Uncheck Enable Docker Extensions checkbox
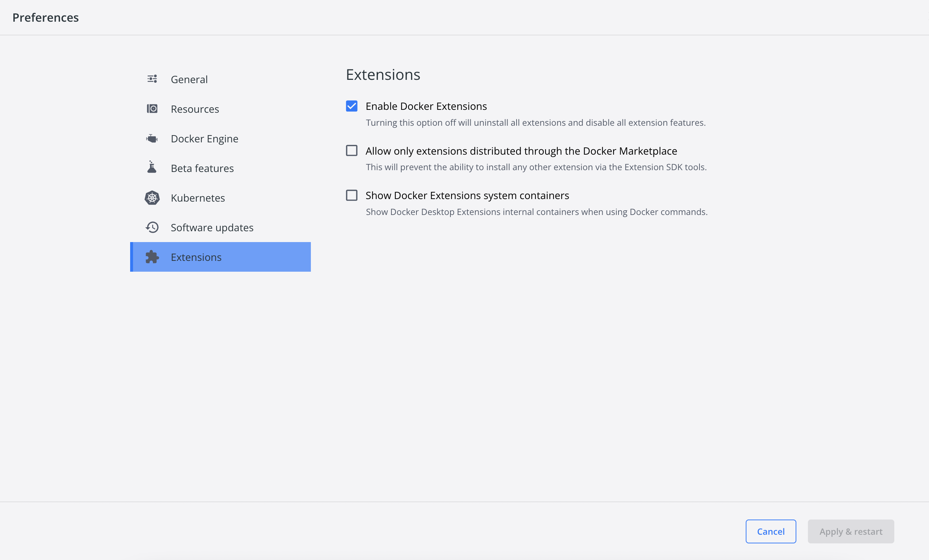This screenshot has width=929, height=560. point(351,106)
